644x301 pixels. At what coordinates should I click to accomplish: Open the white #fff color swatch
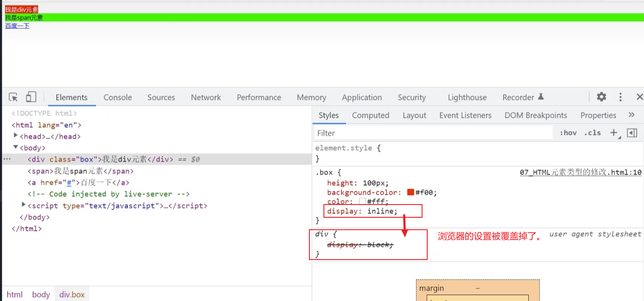(362, 202)
